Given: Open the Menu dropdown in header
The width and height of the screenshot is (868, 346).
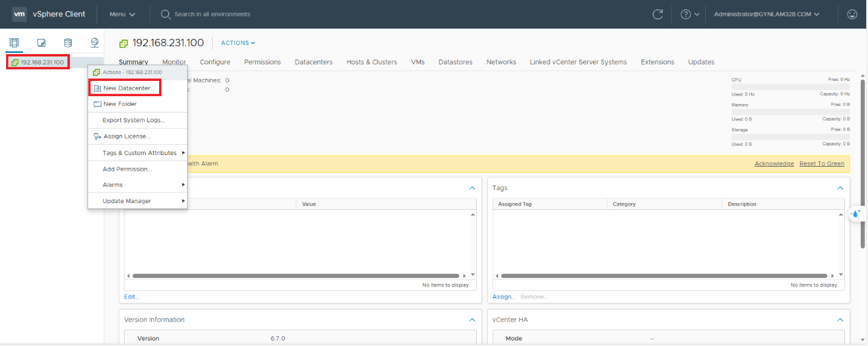Looking at the screenshot, I should tap(122, 14).
